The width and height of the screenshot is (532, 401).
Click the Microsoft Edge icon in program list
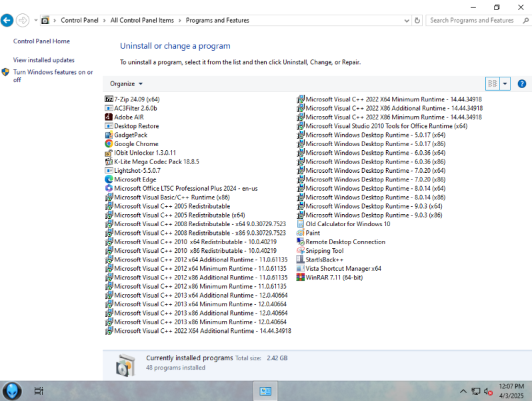click(x=109, y=179)
